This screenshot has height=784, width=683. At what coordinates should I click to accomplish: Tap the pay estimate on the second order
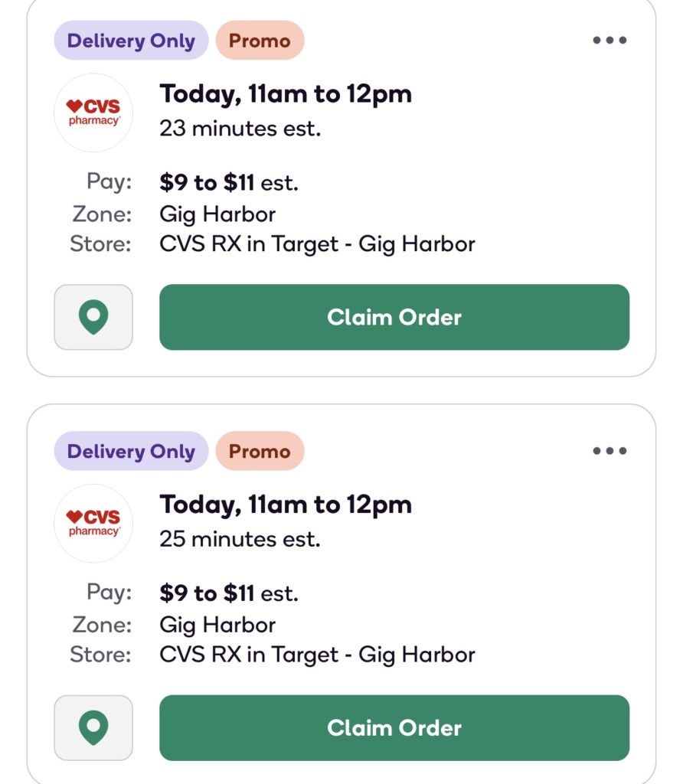tap(229, 593)
